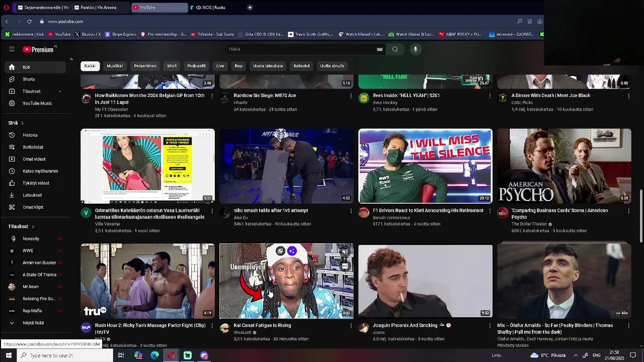Click the 8°C Pilvistä weather widget
Image resolution: width=644 pixels, height=362 pixels.
pos(548,355)
